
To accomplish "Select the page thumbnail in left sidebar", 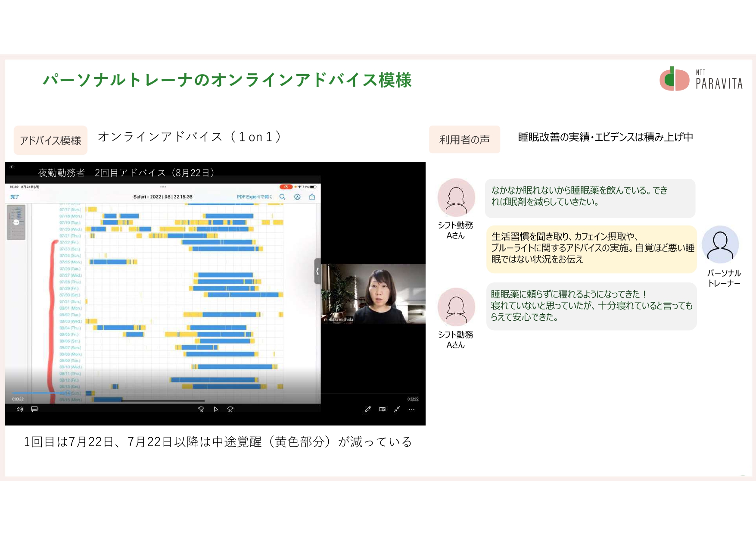I will pyautogui.click(x=16, y=222).
